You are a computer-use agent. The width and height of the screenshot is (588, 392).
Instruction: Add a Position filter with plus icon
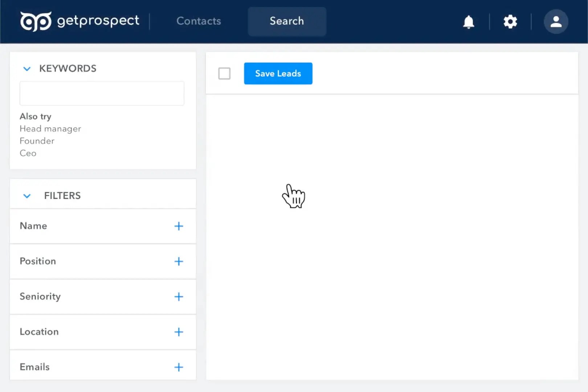click(179, 261)
